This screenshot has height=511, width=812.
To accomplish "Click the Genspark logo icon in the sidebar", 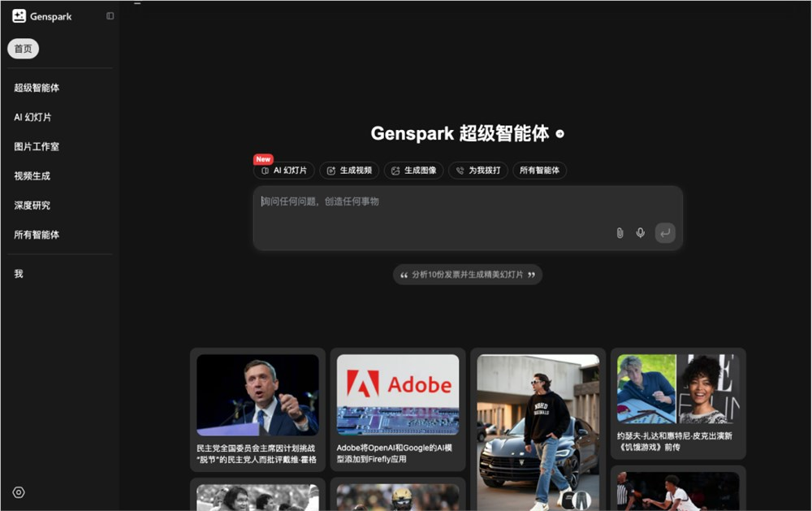I will tap(18, 15).
